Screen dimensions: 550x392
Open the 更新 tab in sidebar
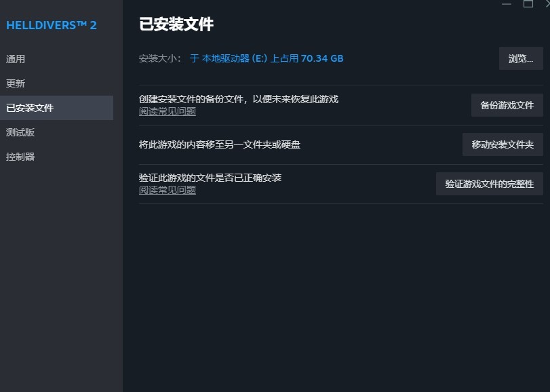coord(20,83)
